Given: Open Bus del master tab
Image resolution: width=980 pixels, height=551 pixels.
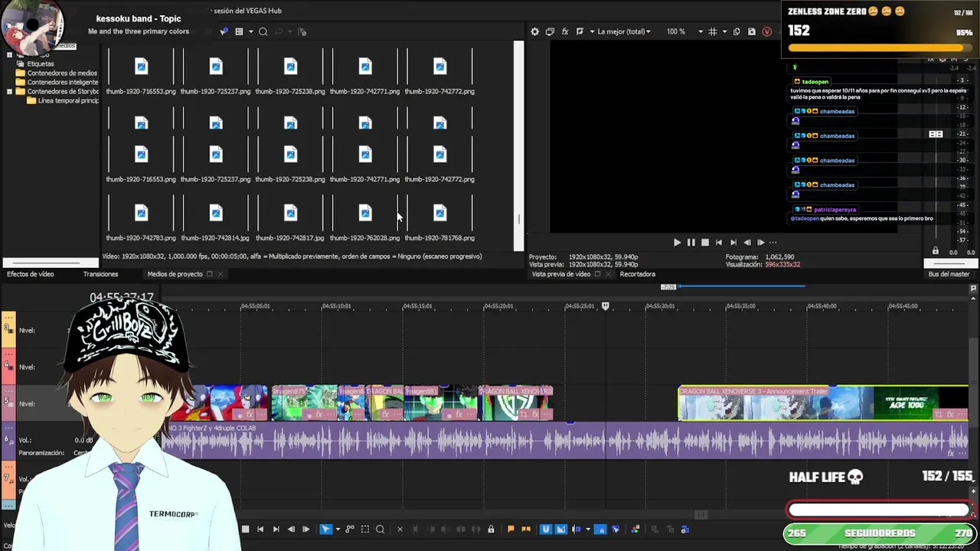Looking at the screenshot, I should point(949,274).
